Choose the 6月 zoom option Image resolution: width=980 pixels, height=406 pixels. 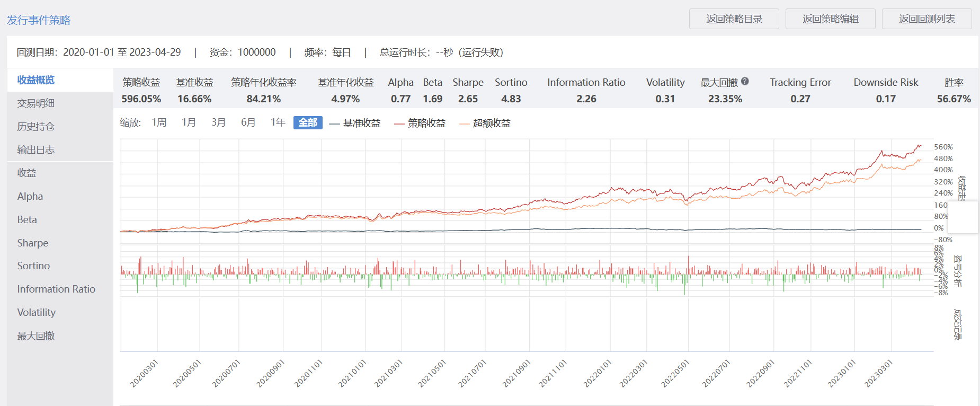click(248, 122)
